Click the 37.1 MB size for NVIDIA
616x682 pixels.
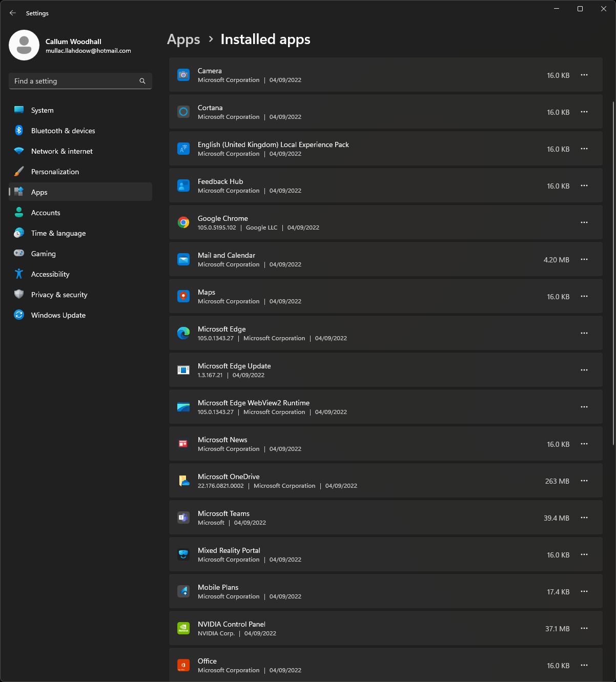(557, 629)
